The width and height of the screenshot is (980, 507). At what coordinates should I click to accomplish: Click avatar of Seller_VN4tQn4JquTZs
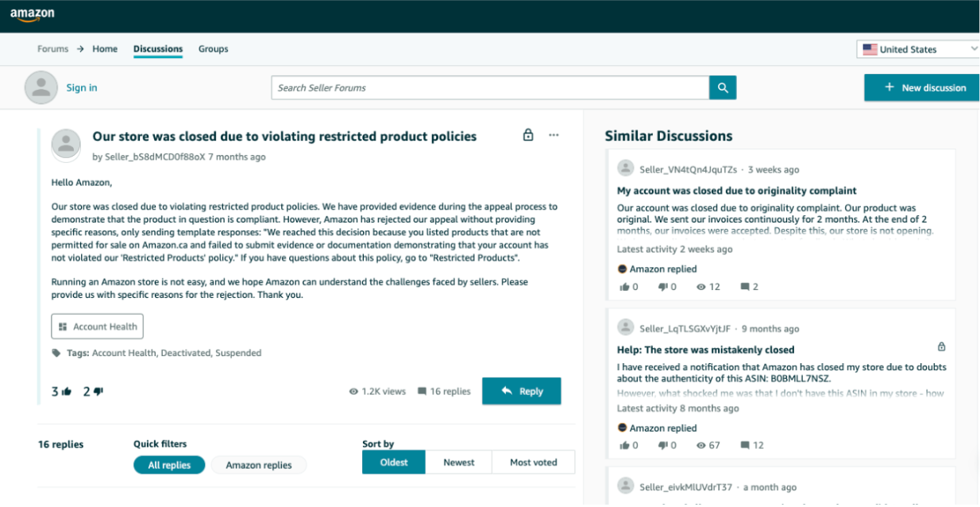pyautogui.click(x=626, y=169)
